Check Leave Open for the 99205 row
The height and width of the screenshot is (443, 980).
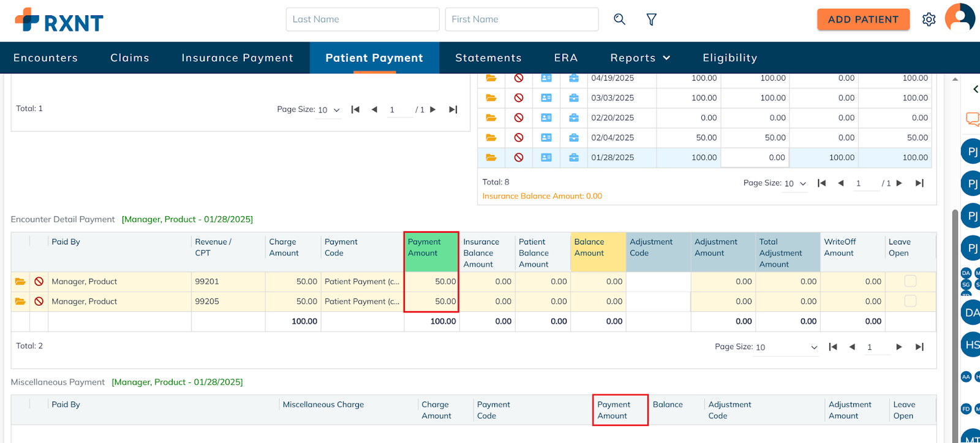tap(910, 301)
